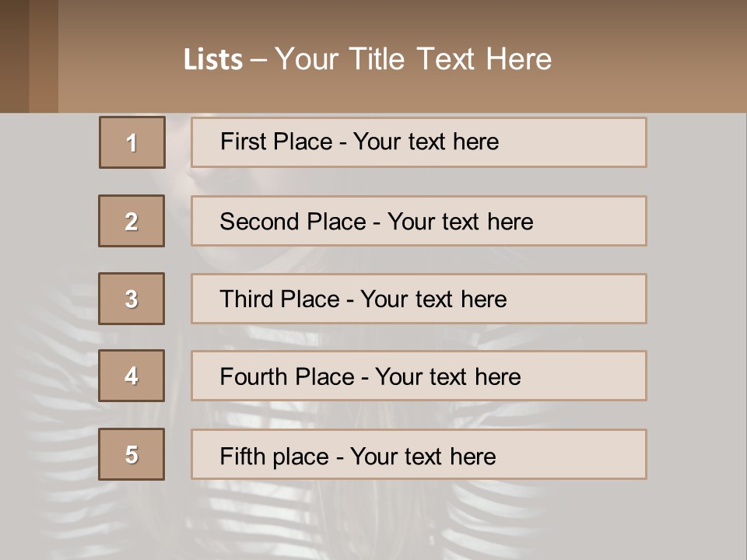Click 'Your Title Text Here' phrase
The image size is (747, 560).
pos(413,59)
